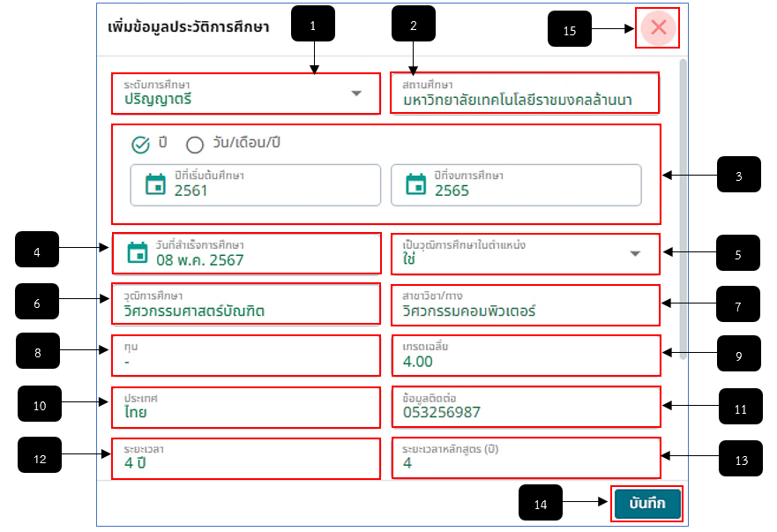Click the ประเทศ field showing ไทย
This screenshot has width=777, height=532.
coord(246,408)
